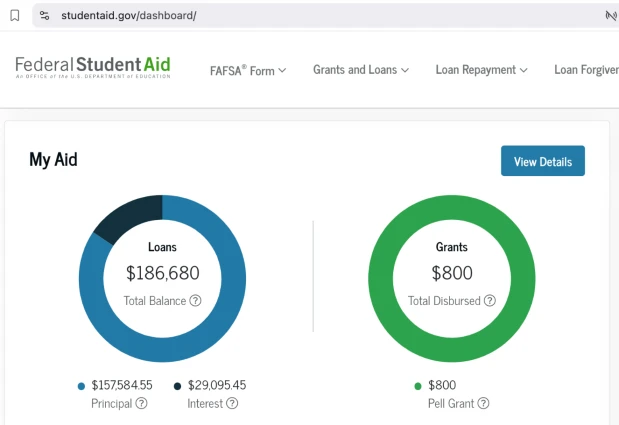Click the studentaid.gov address bar URL
This screenshot has height=425, width=619.
[x=128, y=16]
